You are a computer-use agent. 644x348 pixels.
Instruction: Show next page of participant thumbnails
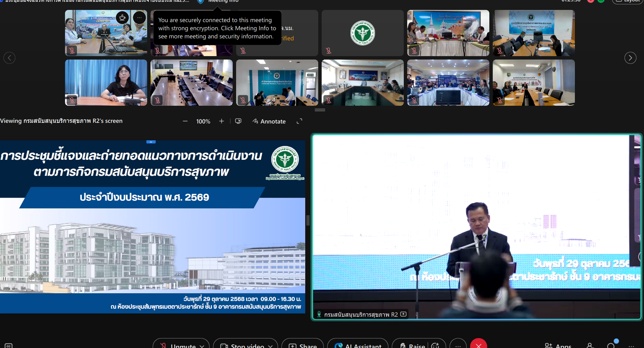pos(630,58)
